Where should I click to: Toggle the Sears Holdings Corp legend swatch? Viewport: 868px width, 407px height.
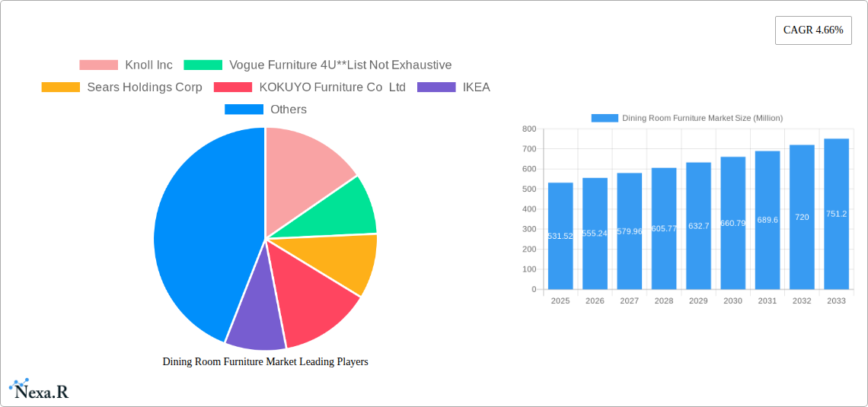tap(61, 87)
